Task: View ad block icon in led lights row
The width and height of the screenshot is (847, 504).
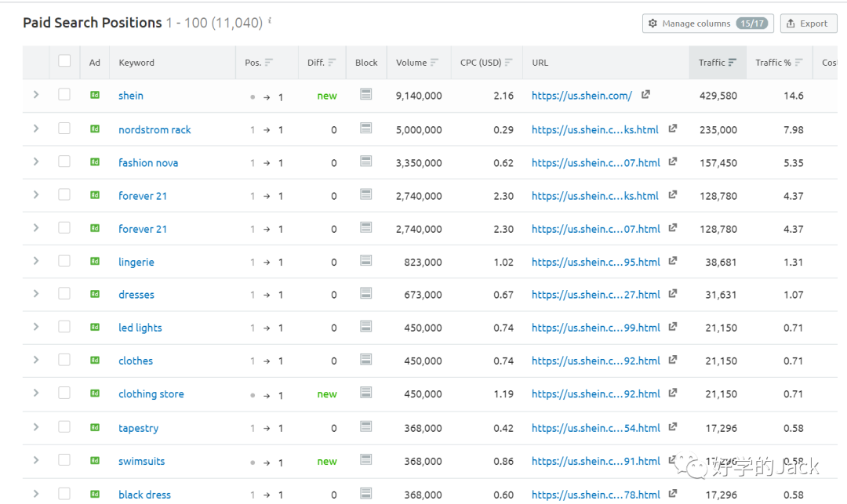Action: [365, 327]
